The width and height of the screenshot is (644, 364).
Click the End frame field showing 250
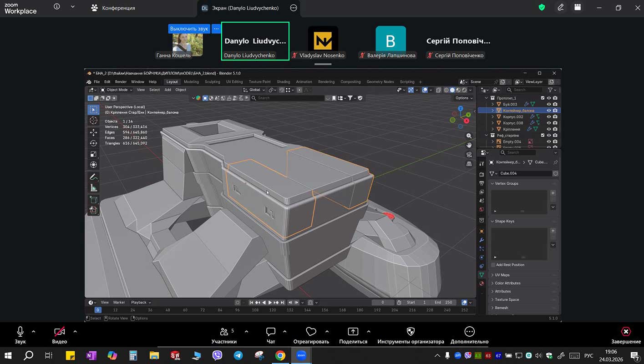(443, 303)
